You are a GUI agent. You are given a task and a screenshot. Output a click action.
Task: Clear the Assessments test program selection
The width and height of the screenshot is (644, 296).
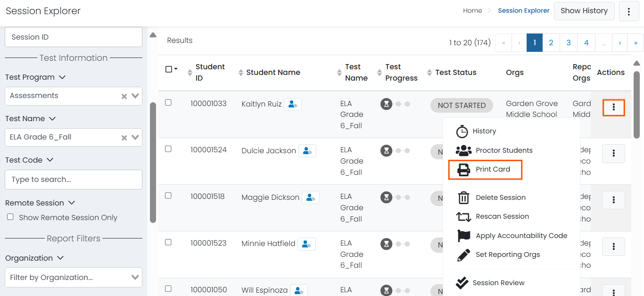coord(124,96)
